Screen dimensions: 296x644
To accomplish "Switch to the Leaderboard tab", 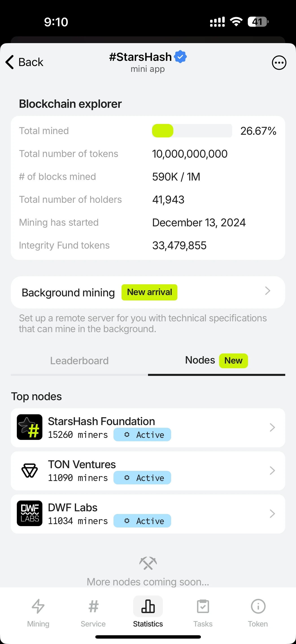I will (x=79, y=361).
